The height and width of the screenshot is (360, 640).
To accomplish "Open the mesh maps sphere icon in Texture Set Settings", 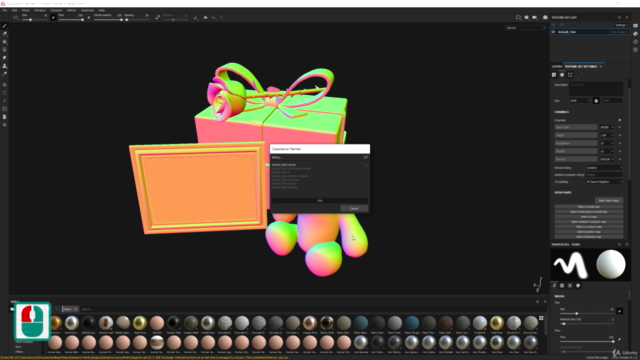I will click(562, 75).
